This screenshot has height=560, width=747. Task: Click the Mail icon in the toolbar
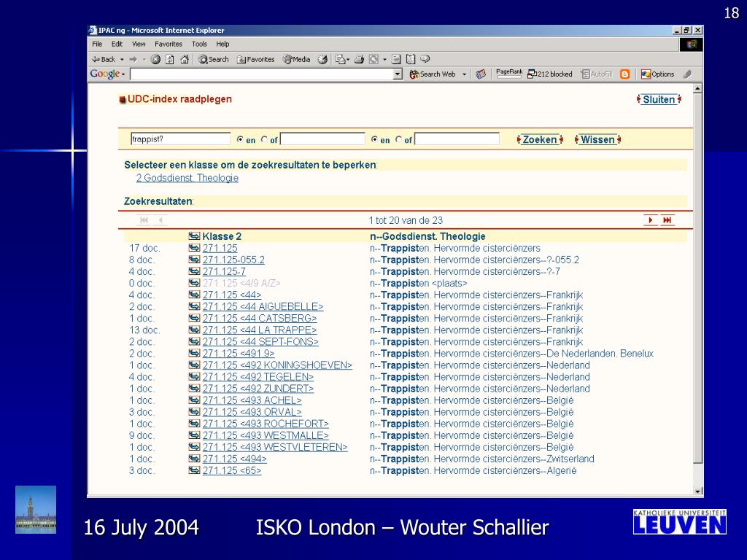(x=340, y=60)
